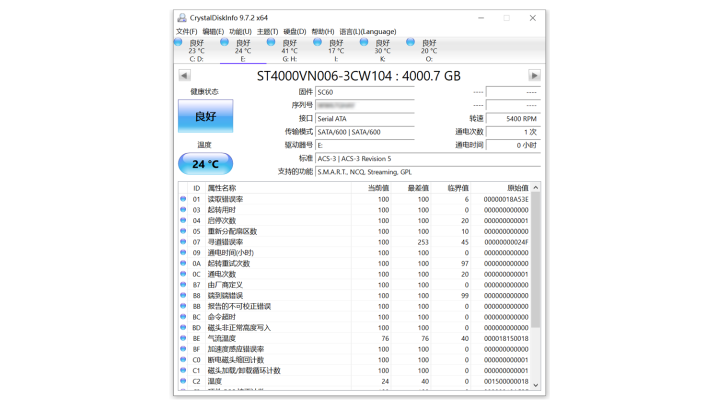719x411 pixels.
Task: Open the 主题(T) menu
Action: pyautogui.click(x=267, y=32)
